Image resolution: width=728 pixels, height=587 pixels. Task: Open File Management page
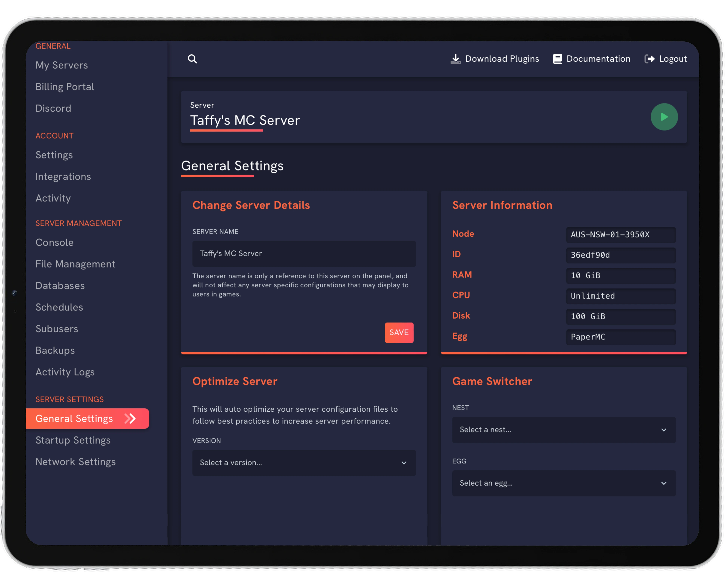pyautogui.click(x=75, y=264)
